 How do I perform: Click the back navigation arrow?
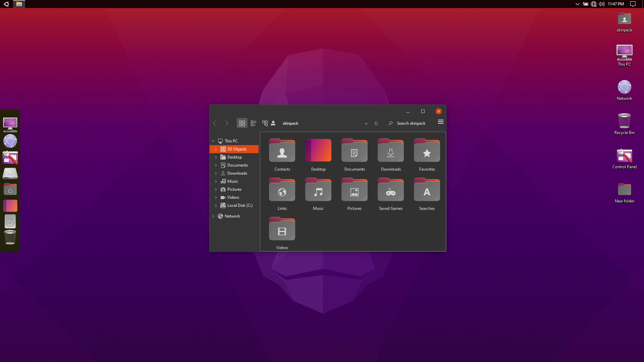pyautogui.click(x=215, y=123)
